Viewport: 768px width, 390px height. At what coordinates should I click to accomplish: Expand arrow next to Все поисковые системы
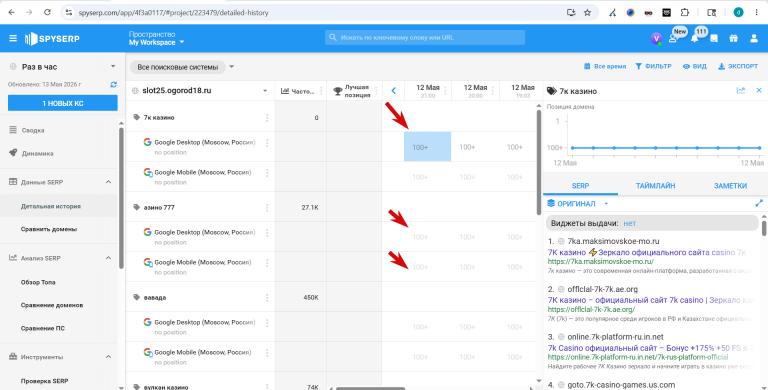(x=232, y=67)
